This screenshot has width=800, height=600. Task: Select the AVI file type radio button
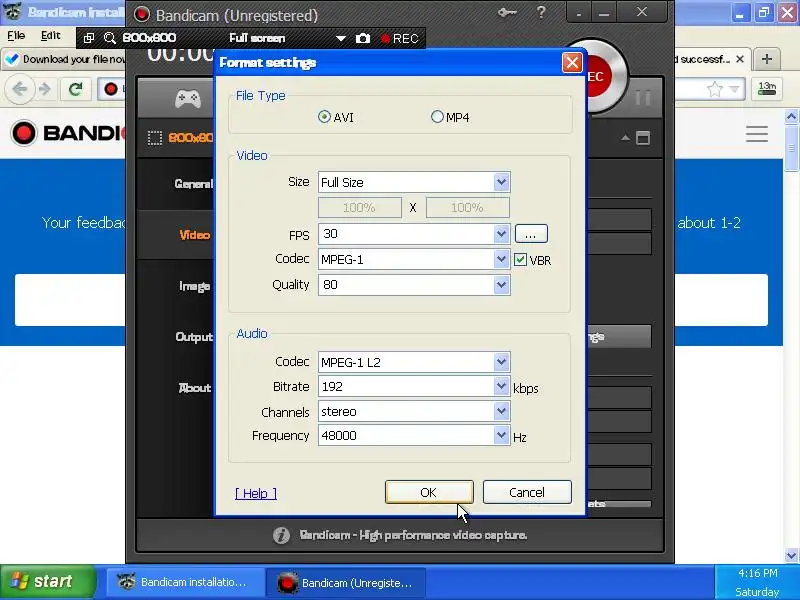coord(324,117)
